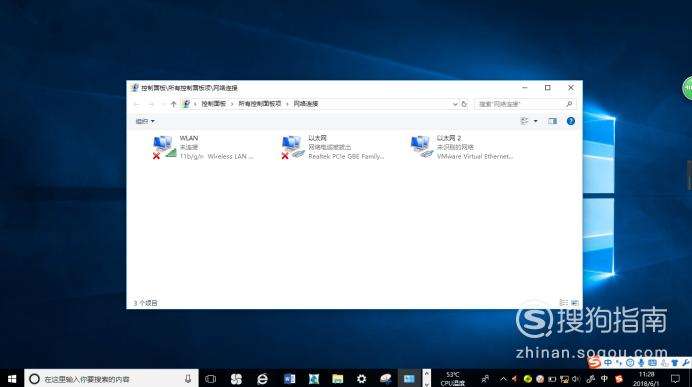Open the People icon in taskbar

pos(485,379)
